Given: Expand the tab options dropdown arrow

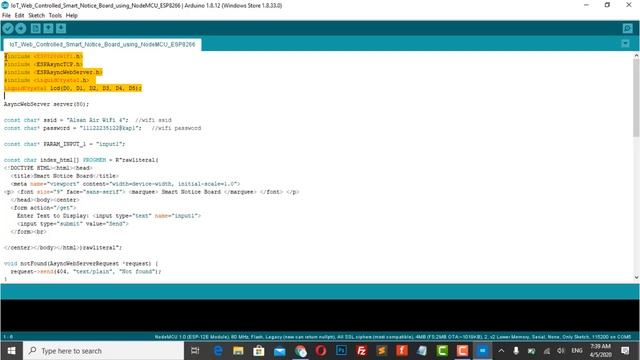Looking at the screenshot, I should click(625, 44).
